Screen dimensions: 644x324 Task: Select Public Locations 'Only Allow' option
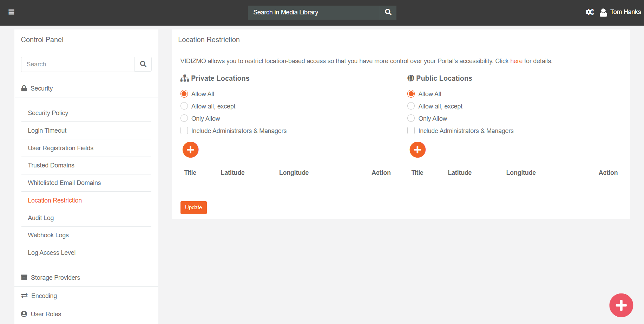point(411,118)
